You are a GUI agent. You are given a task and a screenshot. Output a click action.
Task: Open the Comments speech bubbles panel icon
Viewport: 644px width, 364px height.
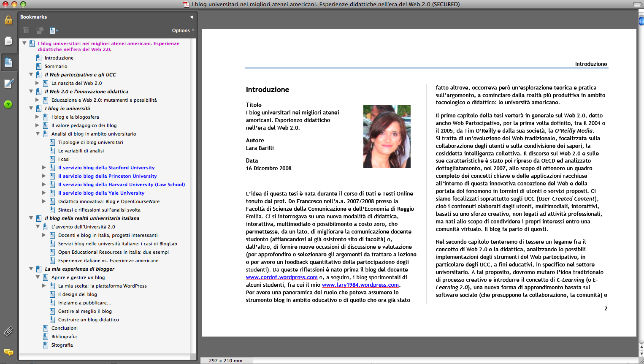point(8,352)
